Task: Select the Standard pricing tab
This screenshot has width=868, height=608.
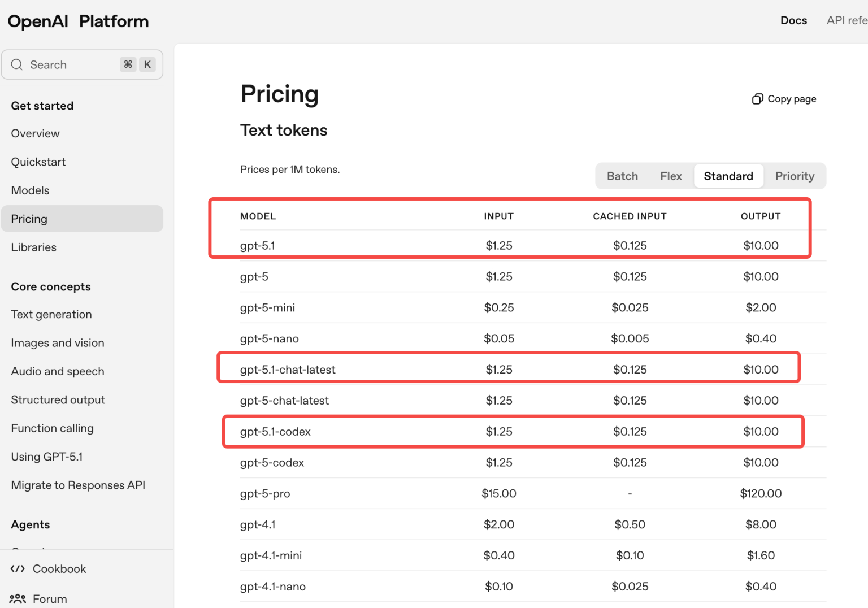Action: tap(728, 176)
